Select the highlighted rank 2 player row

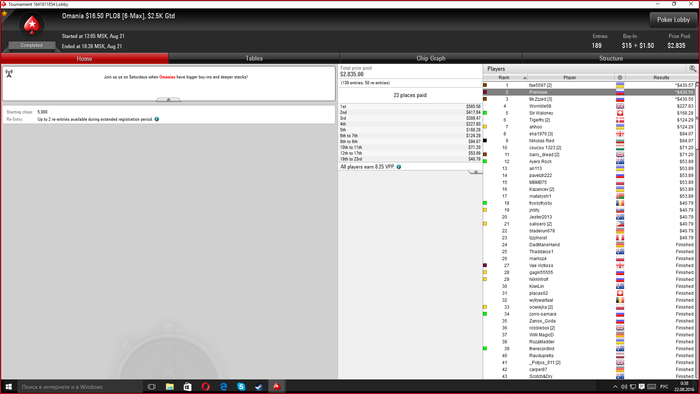589,92
